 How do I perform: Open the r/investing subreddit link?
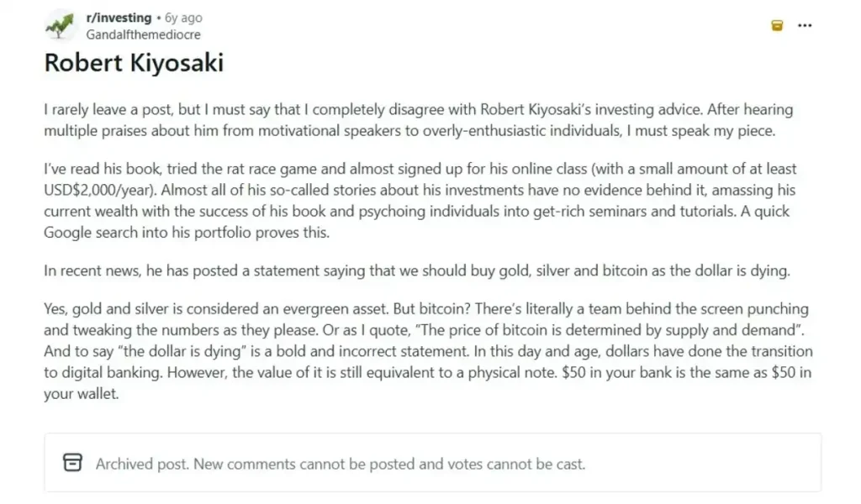(x=119, y=18)
